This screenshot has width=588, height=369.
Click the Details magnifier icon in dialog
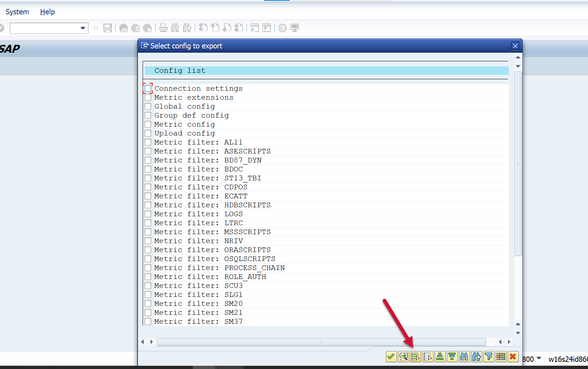coord(403,356)
